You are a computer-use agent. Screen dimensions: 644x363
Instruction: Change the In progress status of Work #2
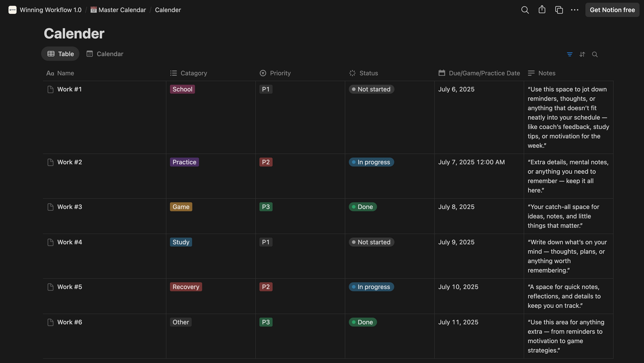pyautogui.click(x=371, y=162)
